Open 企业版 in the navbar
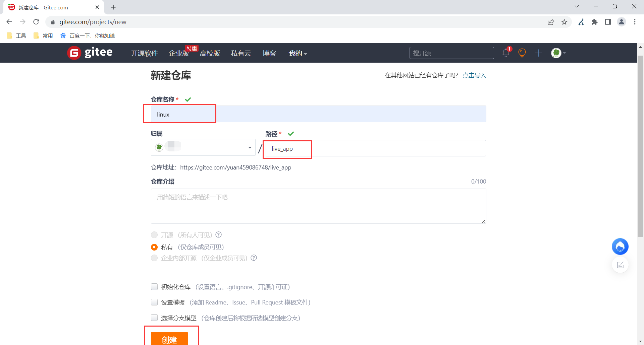Viewport: 644px width, 345px height. 179,53
